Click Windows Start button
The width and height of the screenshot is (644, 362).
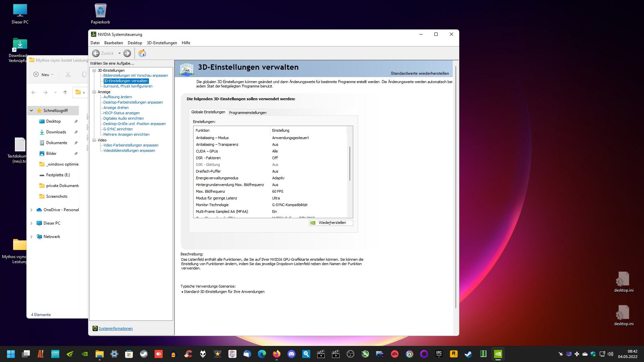click(11, 354)
